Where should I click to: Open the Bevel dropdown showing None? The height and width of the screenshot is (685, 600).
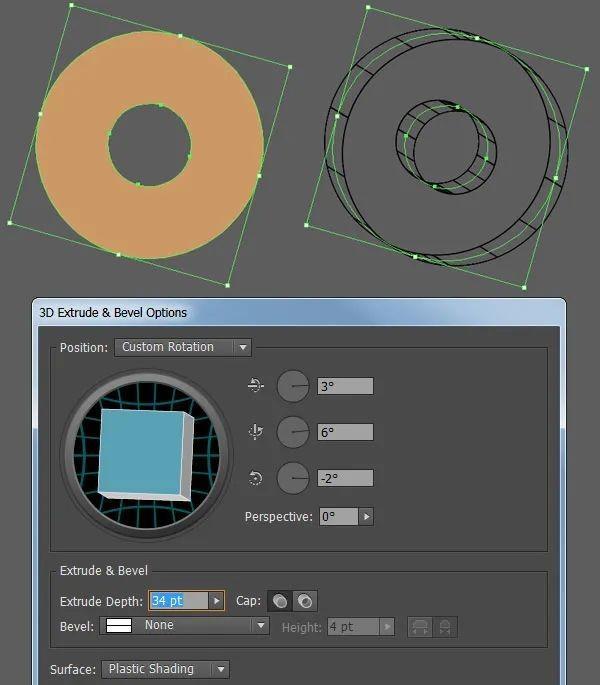click(184, 626)
